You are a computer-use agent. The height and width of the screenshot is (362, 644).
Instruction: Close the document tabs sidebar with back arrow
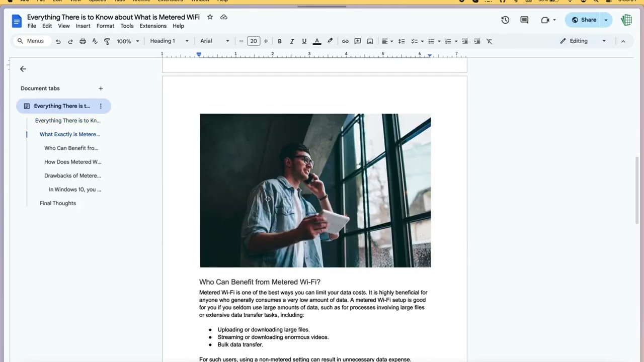pos(23,69)
